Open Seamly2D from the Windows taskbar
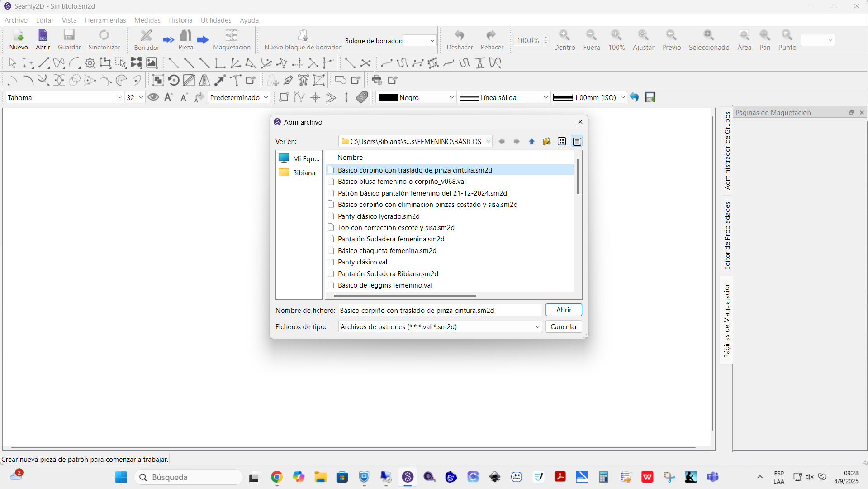Image resolution: width=868 pixels, height=489 pixels. 408,477
